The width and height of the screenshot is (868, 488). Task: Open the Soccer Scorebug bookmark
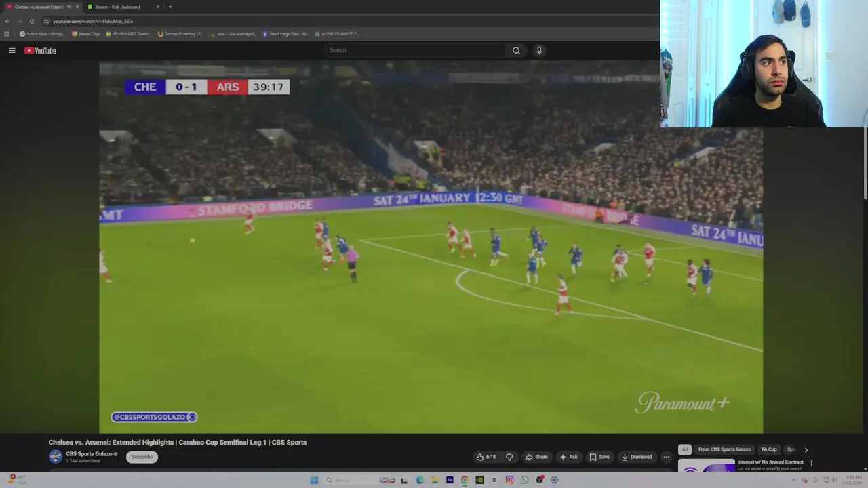pos(181,33)
